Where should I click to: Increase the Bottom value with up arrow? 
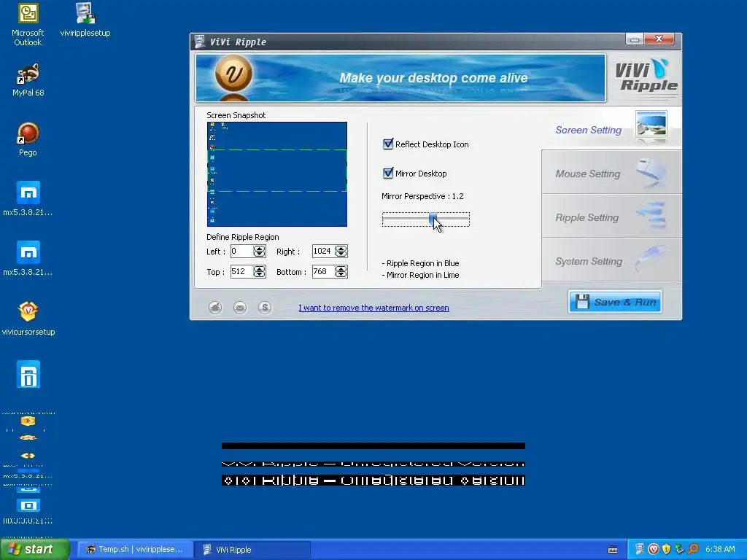[x=341, y=268]
